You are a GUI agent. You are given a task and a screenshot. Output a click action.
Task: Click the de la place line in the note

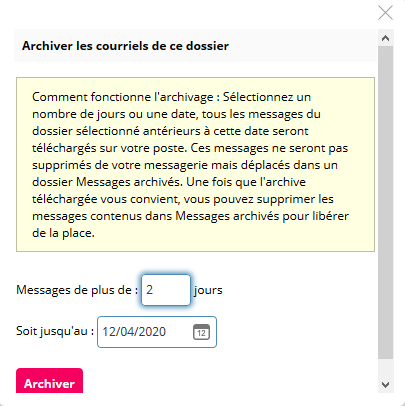[x=63, y=233]
